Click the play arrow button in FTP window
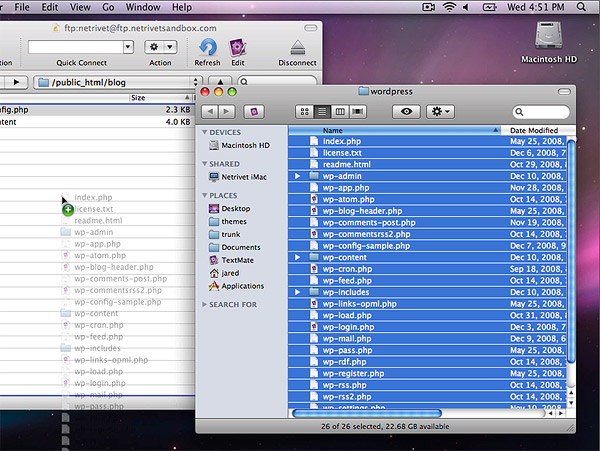 16,82
